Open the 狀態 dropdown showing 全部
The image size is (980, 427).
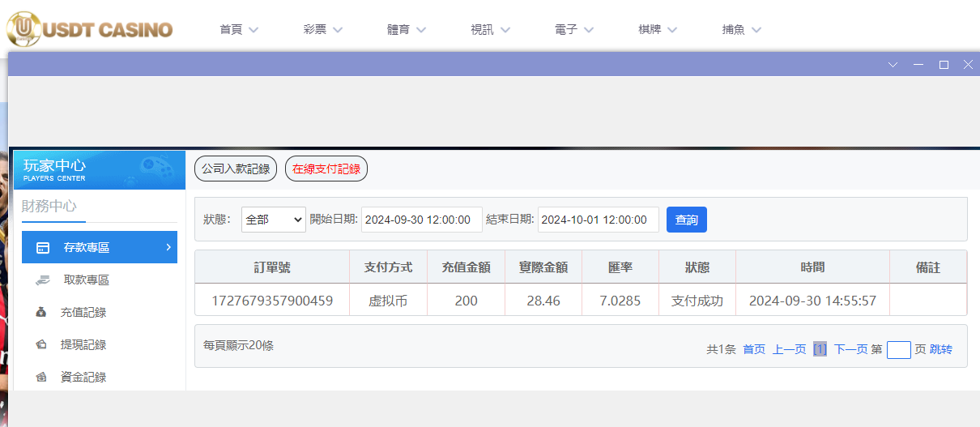[x=273, y=220]
